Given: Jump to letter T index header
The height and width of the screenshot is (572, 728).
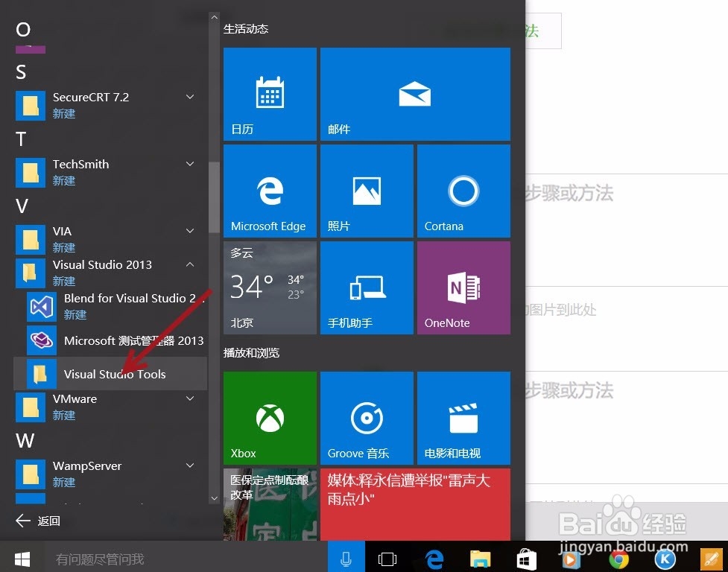Looking at the screenshot, I should click(21, 139).
